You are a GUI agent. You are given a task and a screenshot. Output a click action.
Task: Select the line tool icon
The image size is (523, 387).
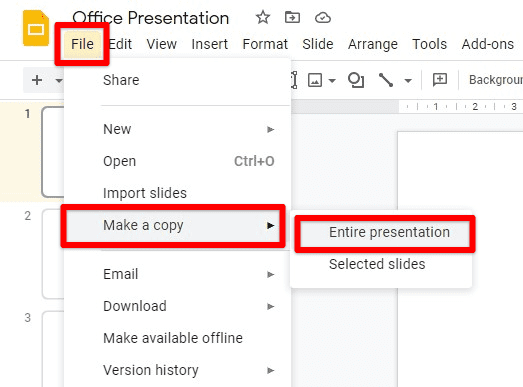pyautogui.click(x=386, y=80)
